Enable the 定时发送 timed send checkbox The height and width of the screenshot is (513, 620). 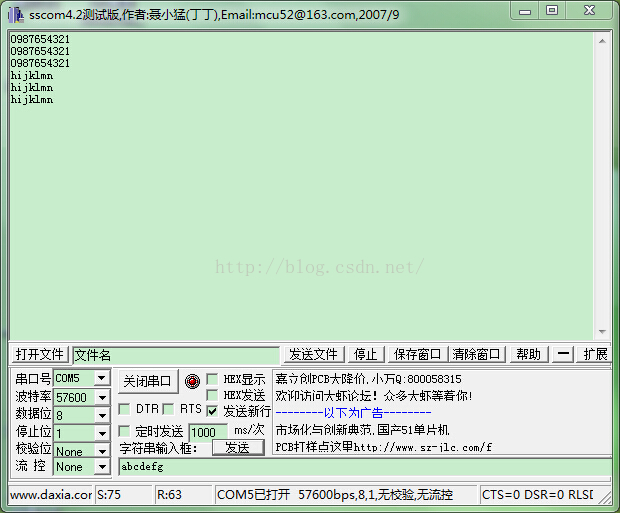pyautogui.click(x=125, y=431)
